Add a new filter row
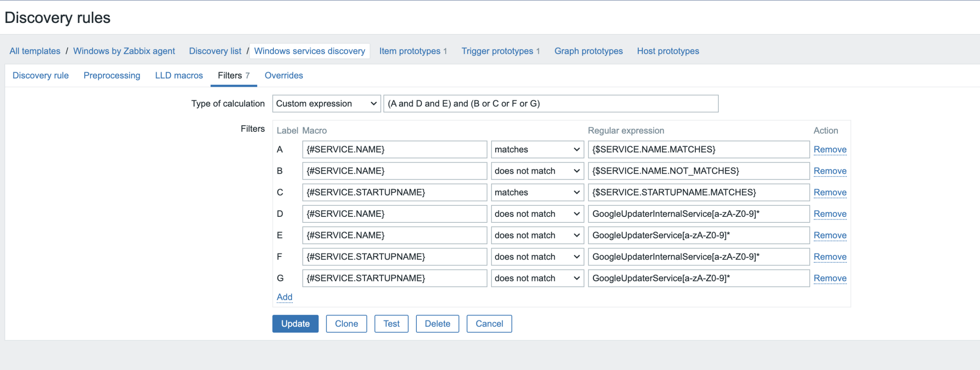The width and height of the screenshot is (980, 370). point(284,297)
